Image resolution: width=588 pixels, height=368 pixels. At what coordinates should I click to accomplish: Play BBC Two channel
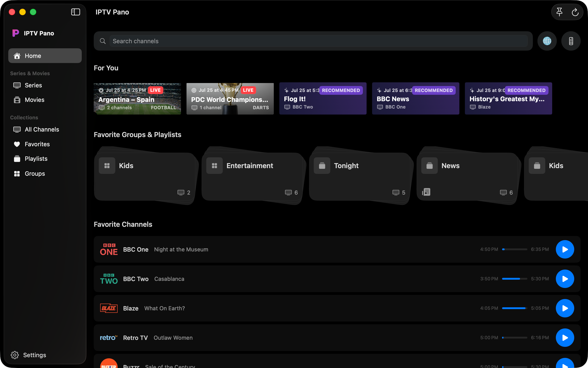pos(565,279)
